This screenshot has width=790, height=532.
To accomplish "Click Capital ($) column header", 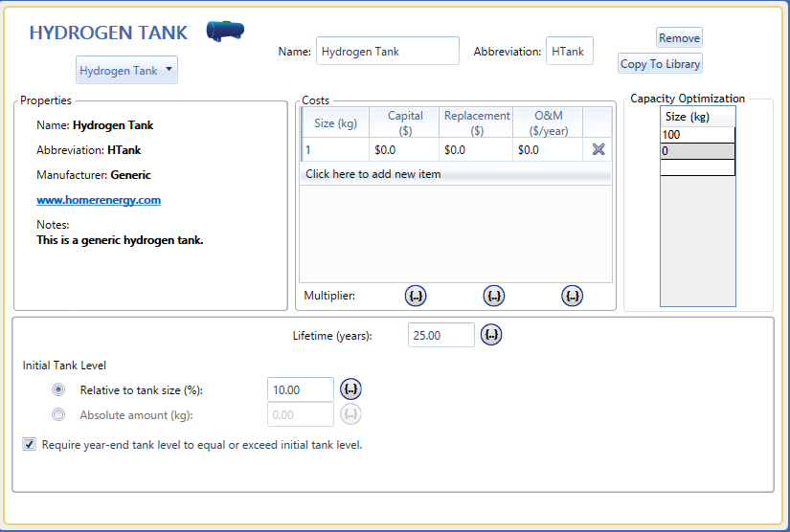I will tap(404, 122).
